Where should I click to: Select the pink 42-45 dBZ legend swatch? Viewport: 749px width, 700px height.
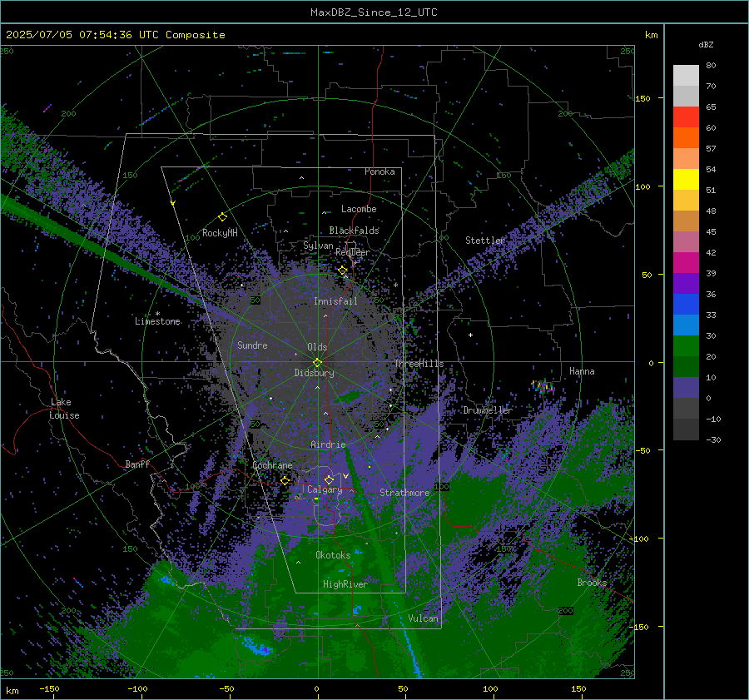tap(686, 242)
